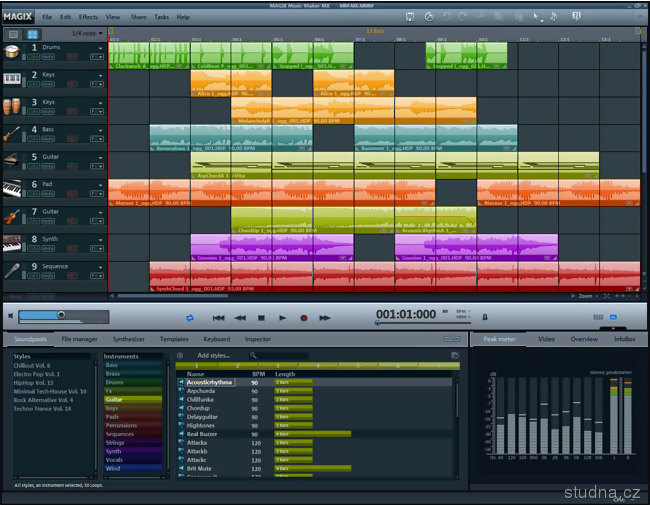Click the Rewind button in transport
This screenshot has height=505, width=650.
point(240,317)
